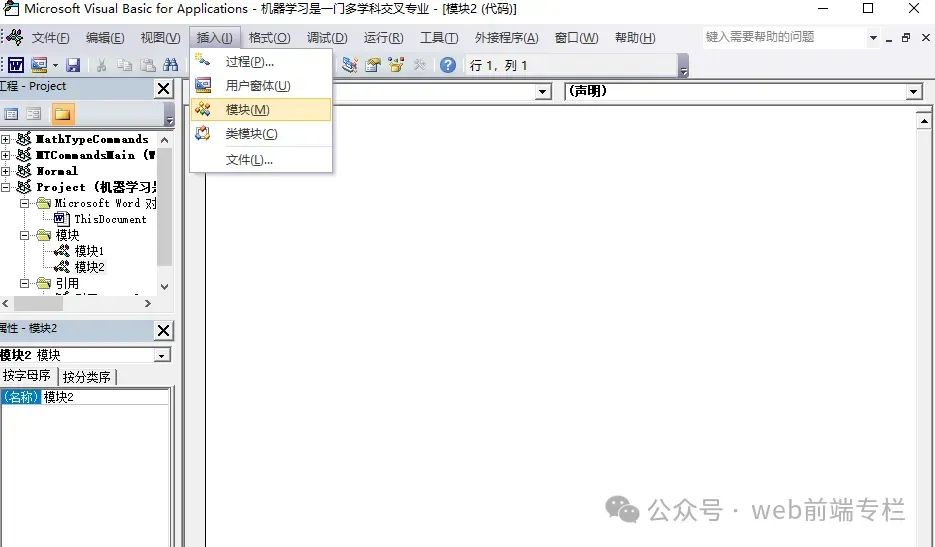The width and height of the screenshot is (935, 547).
Task: Open the 格式(O) menu
Action: (x=270, y=38)
